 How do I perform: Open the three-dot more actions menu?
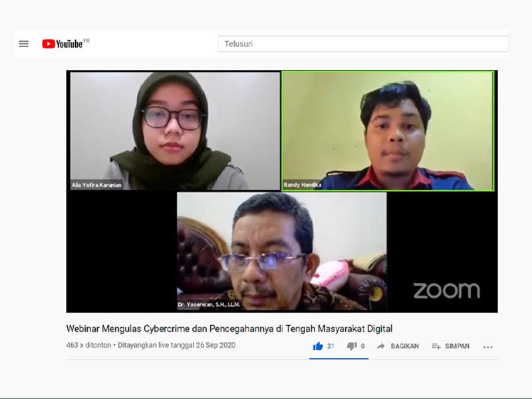(x=488, y=346)
